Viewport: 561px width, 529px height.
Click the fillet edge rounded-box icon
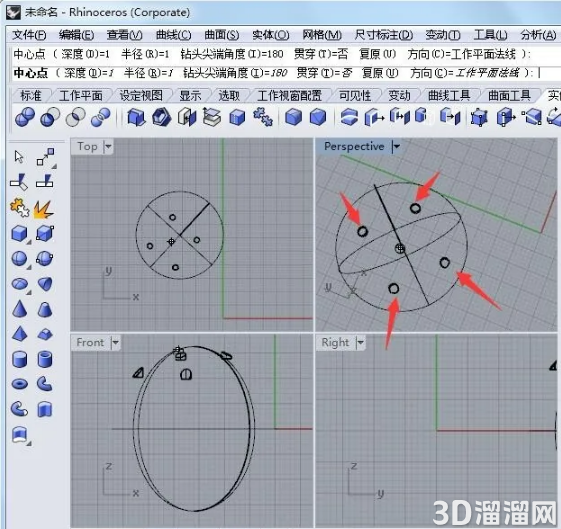(x=293, y=117)
